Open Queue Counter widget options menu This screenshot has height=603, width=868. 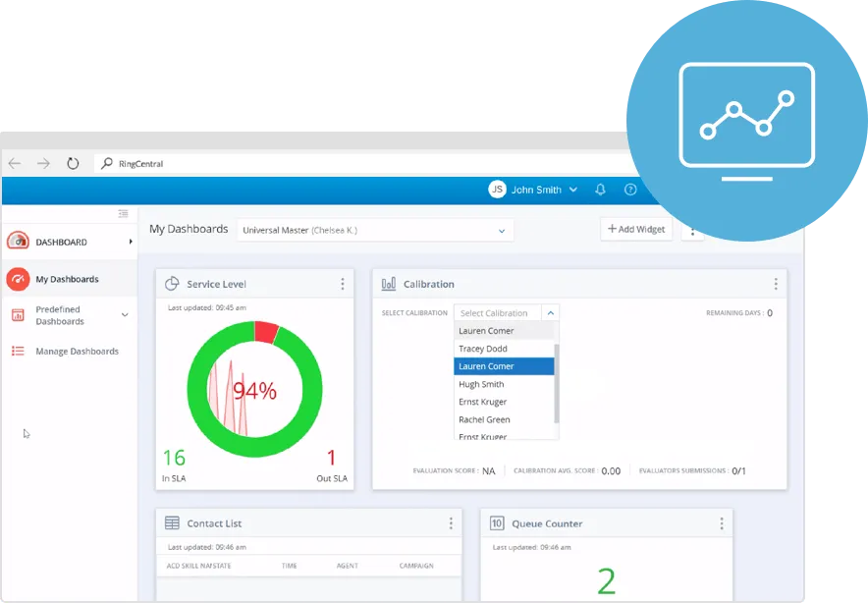tap(722, 523)
